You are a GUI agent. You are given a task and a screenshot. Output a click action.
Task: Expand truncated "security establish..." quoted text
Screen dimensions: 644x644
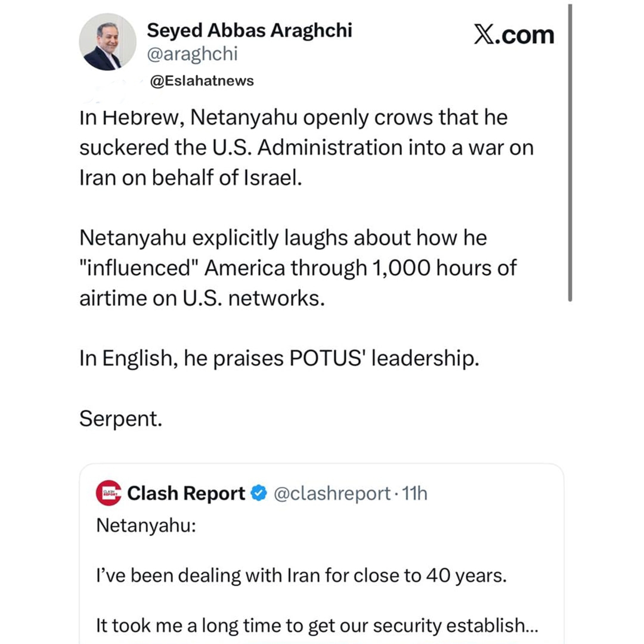click(456, 626)
